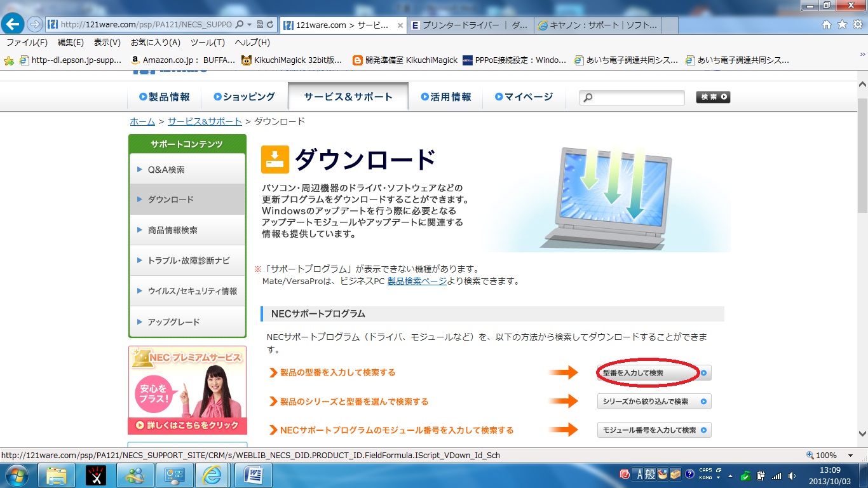Click the サービス&サポート breadcrumb link
This screenshot has width=868, height=488.
[x=205, y=121]
